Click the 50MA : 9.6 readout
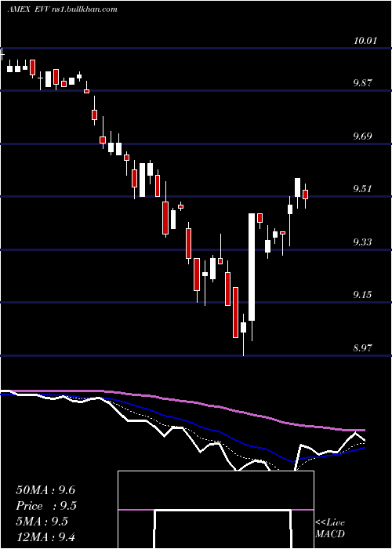 click(45, 490)
